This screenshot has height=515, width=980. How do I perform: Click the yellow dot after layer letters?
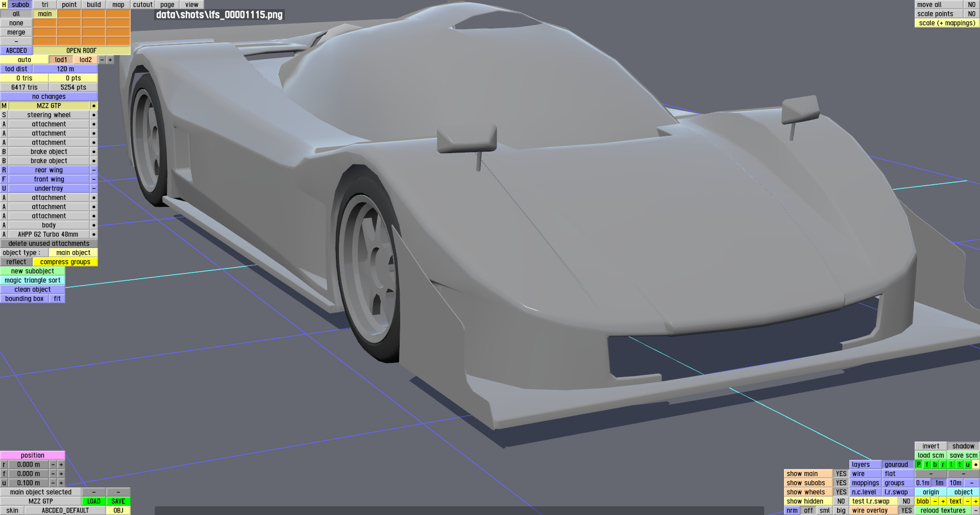click(976, 464)
